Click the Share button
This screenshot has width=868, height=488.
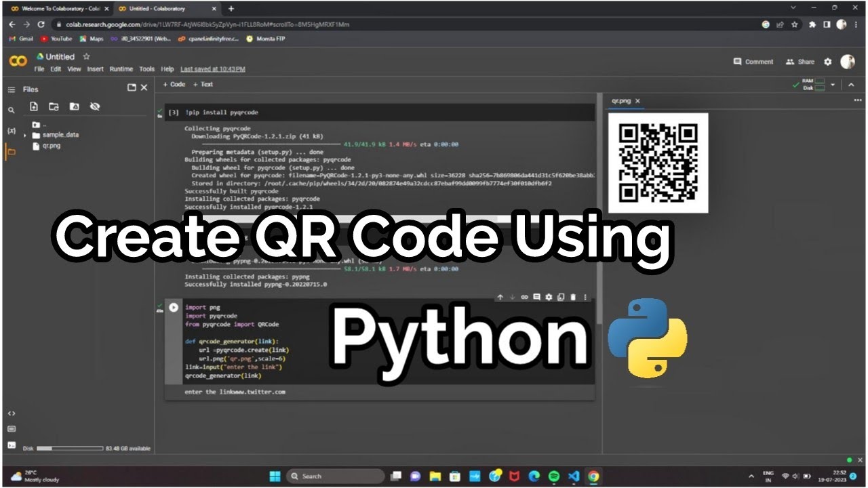800,62
